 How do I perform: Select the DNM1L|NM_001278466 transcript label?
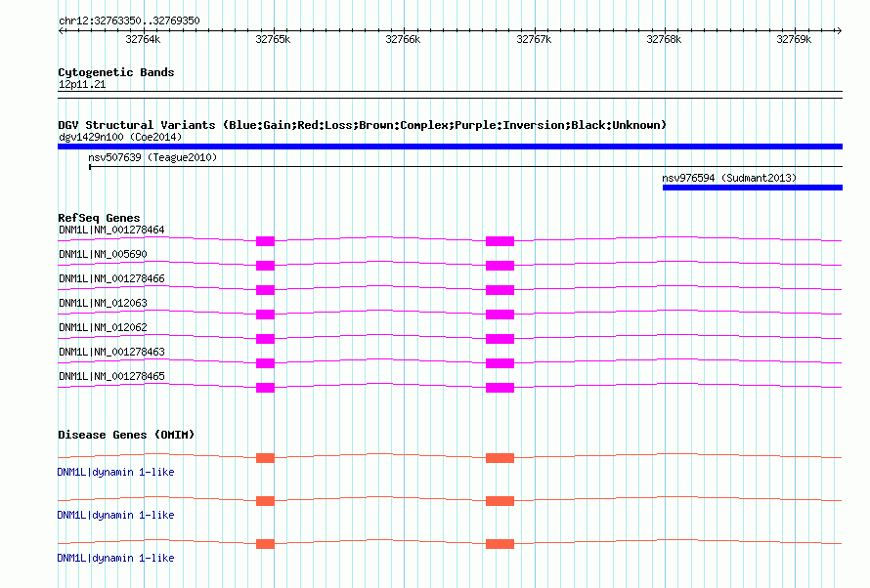point(111,278)
